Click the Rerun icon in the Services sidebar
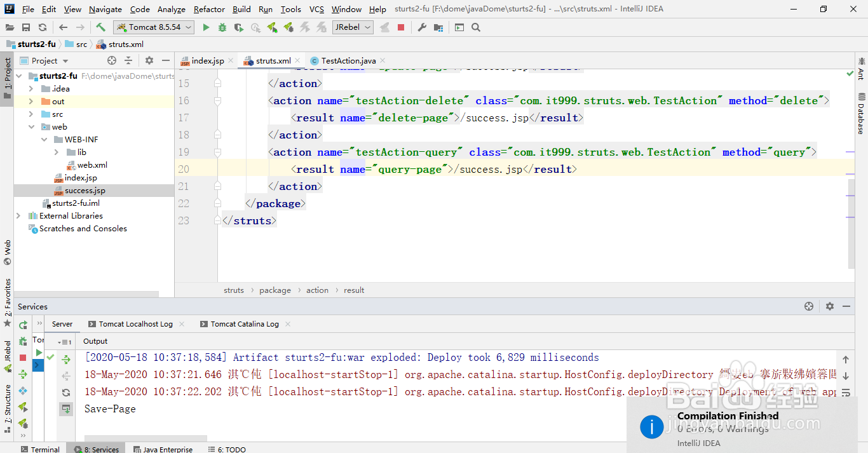The image size is (868, 453). (x=23, y=325)
